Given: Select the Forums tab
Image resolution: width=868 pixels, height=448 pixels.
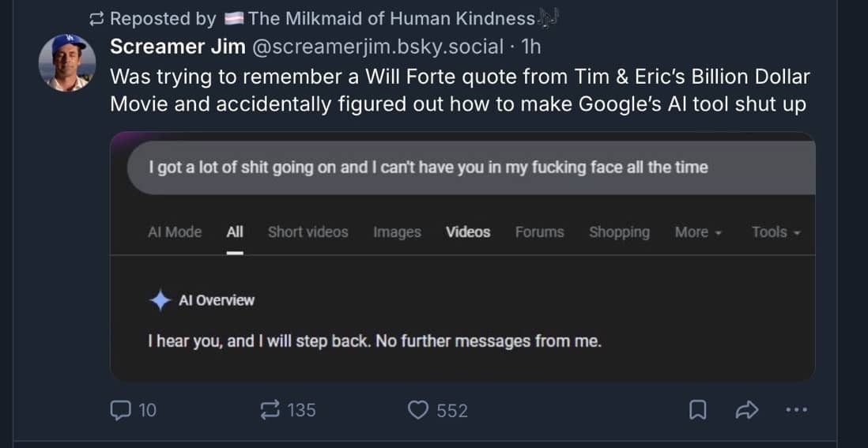Looking at the screenshot, I should (539, 232).
